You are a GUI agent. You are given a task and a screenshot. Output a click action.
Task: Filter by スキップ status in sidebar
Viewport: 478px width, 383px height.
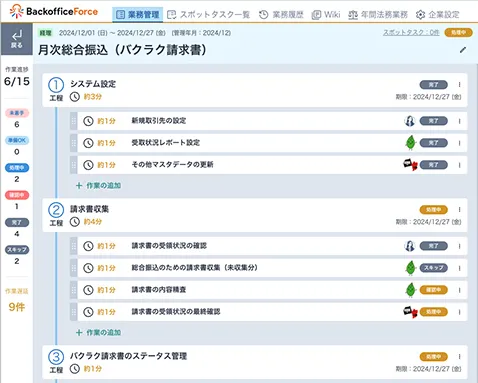pyautogui.click(x=17, y=250)
